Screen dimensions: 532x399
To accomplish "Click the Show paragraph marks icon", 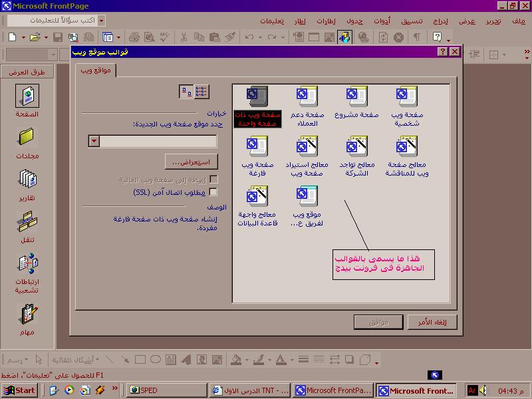I will pyautogui.click(x=417, y=37).
